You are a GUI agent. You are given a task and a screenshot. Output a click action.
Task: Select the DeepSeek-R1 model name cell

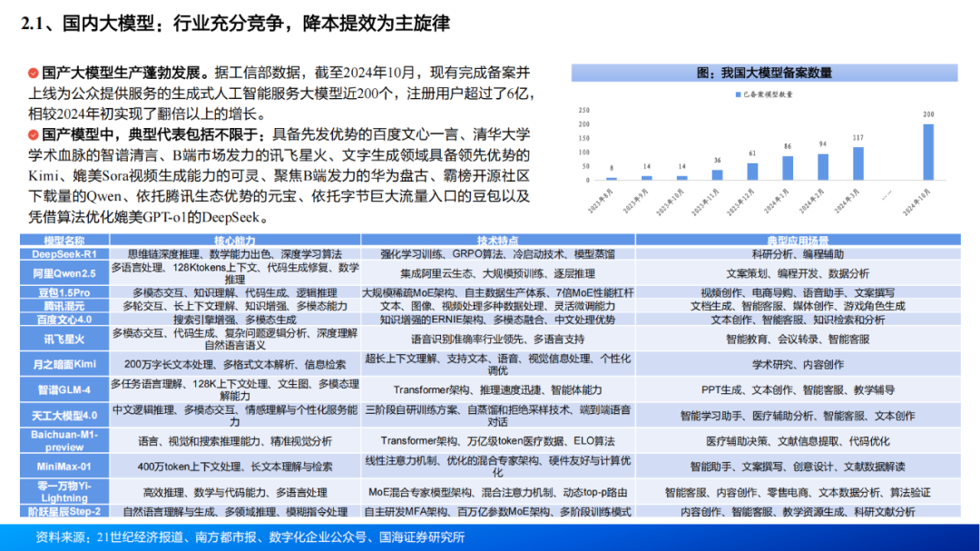tap(64, 254)
